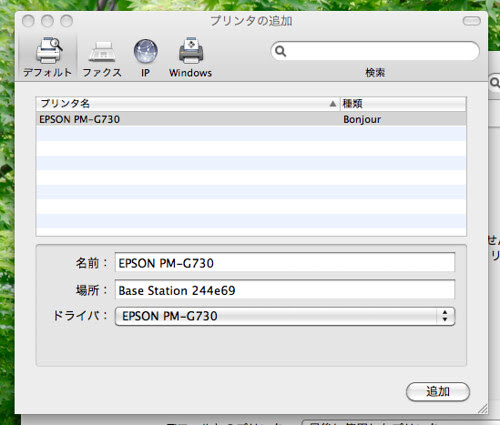Screen dimensions: 500x425
Task: Open the ファクス (Fax) toolbar icon
Action: [x=102, y=57]
